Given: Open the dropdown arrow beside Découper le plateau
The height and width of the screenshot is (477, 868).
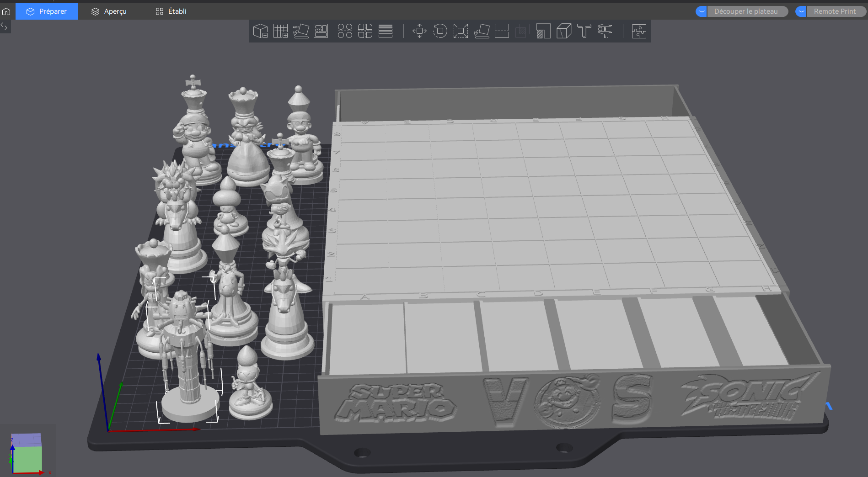Looking at the screenshot, I should (x=702, y=11).
